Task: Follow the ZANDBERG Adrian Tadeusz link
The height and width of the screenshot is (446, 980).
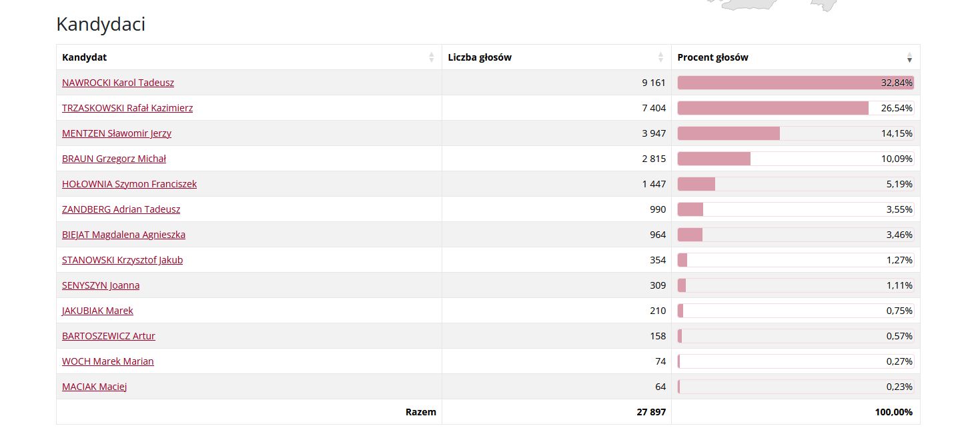Action: (121, 209)
